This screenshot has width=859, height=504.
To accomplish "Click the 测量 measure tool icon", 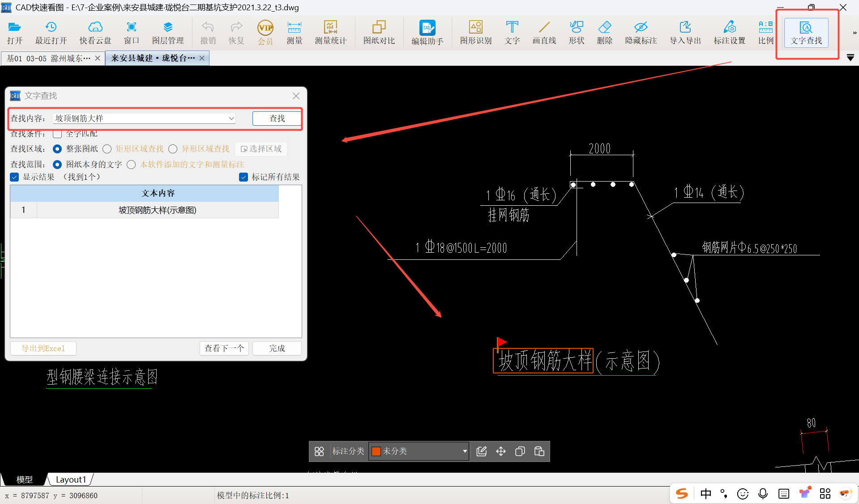I will [294, 32].
